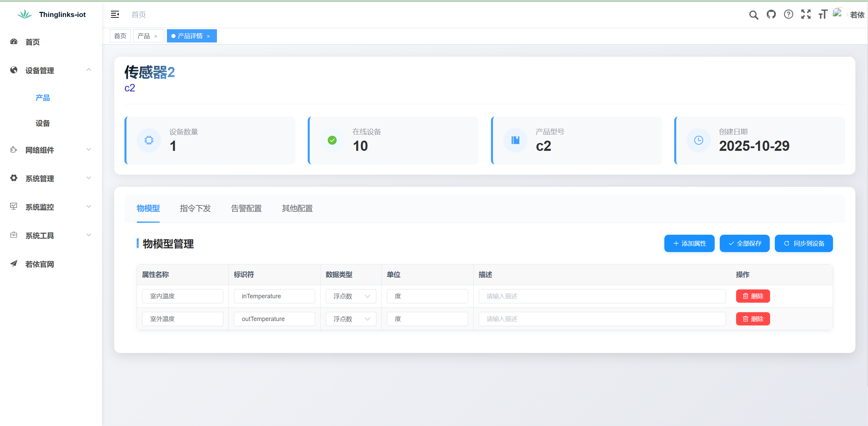Delete the outTemperature property row
868x426 pixels.
click(753, 319)
